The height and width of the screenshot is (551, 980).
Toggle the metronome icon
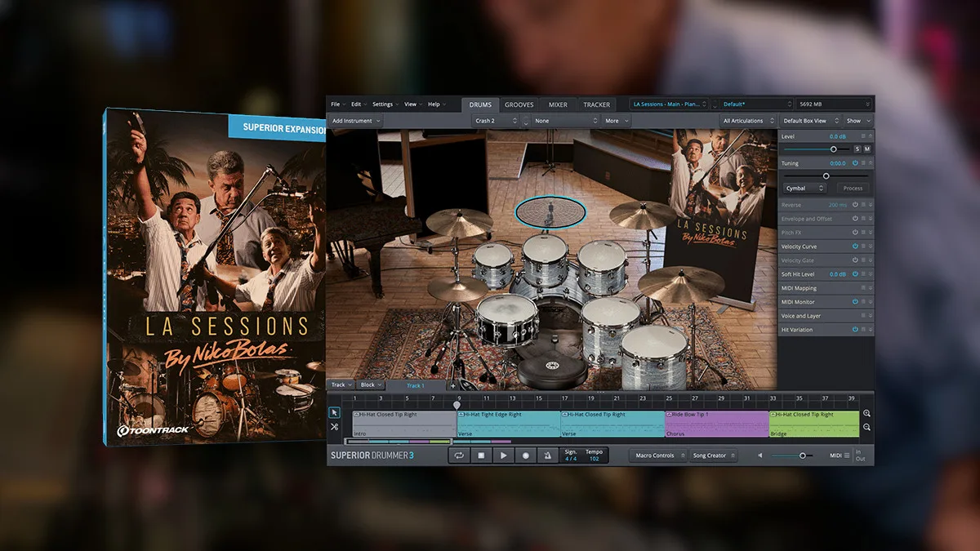point(548,455)
